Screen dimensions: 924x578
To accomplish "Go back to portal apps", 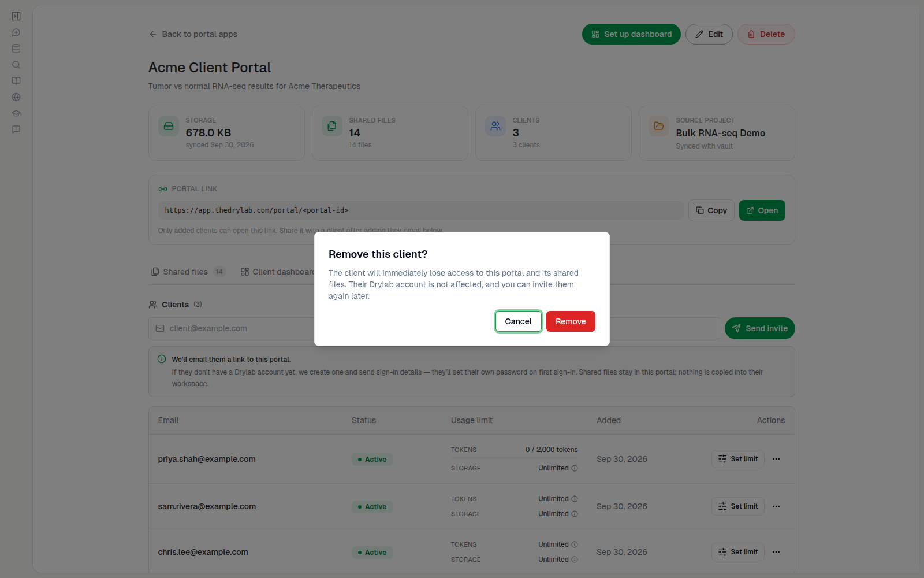I will point(193,34).
